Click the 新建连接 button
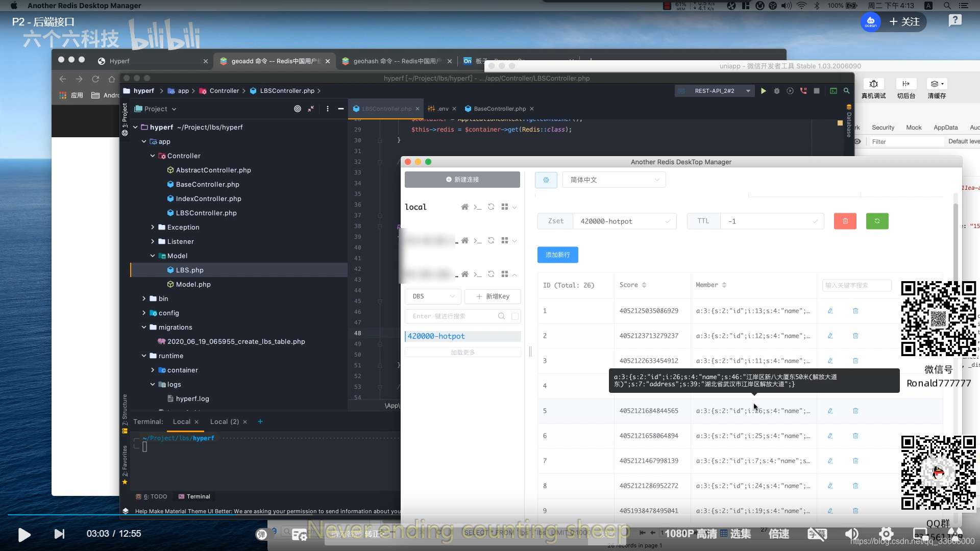The width and height of the screenshot is (980, 551). pos(462,180)
